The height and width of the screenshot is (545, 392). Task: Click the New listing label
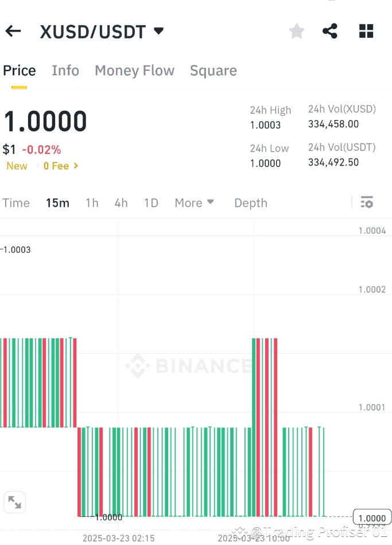pos(17,166)
